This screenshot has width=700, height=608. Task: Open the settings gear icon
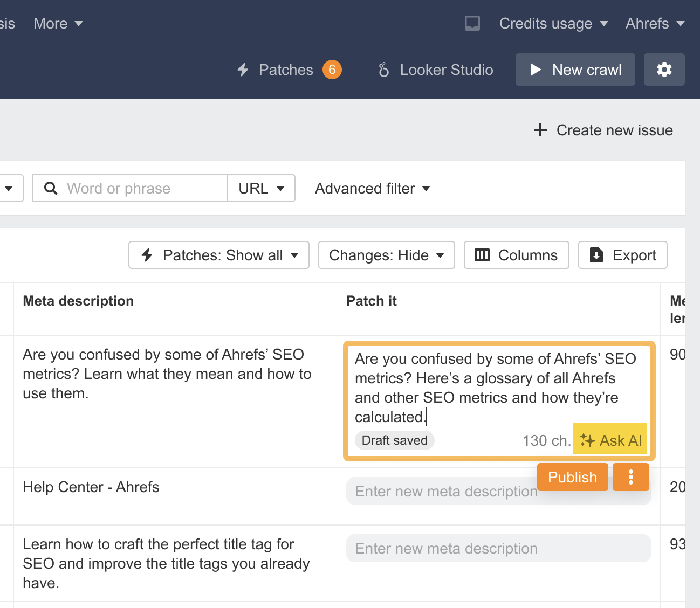tap(664, 70)
